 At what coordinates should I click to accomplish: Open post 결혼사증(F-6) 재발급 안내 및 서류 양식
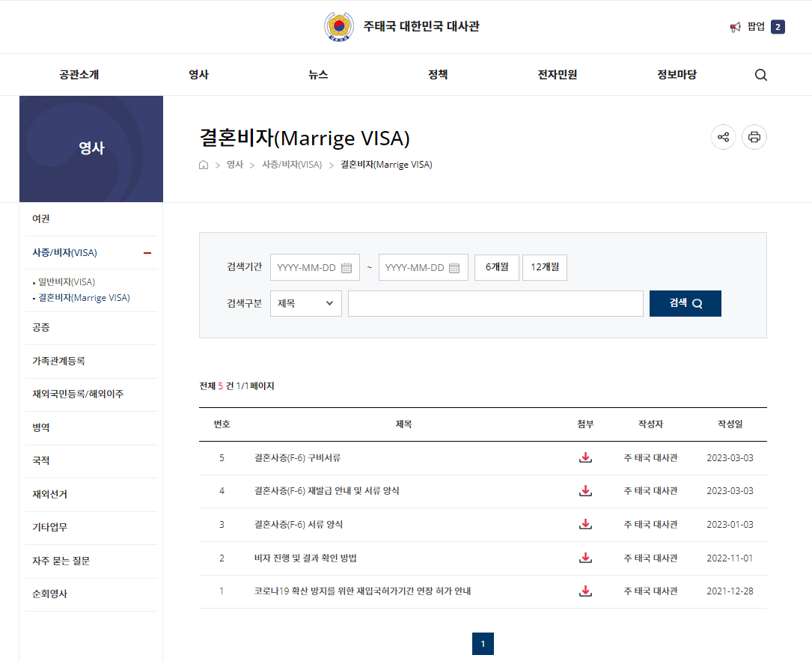pos(327,491)
